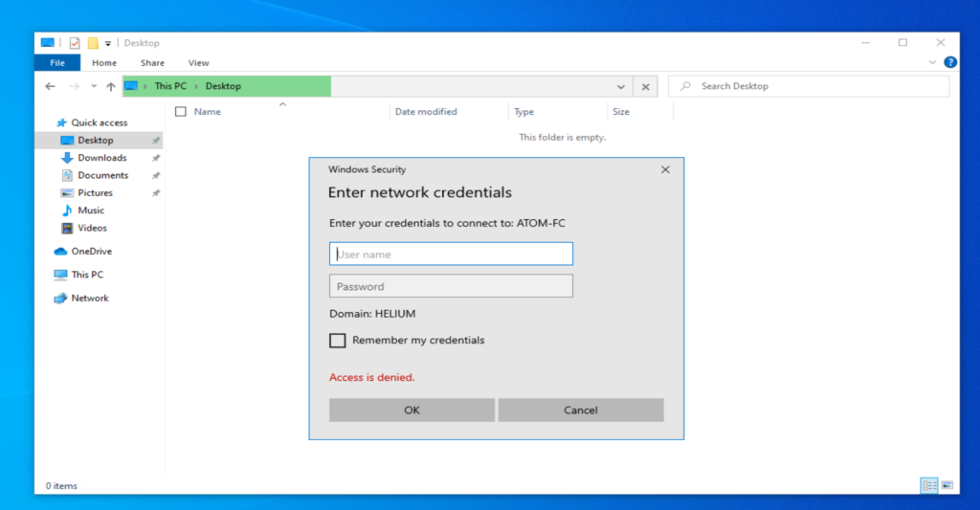Go back with the Back arrow

coord(50,86)
